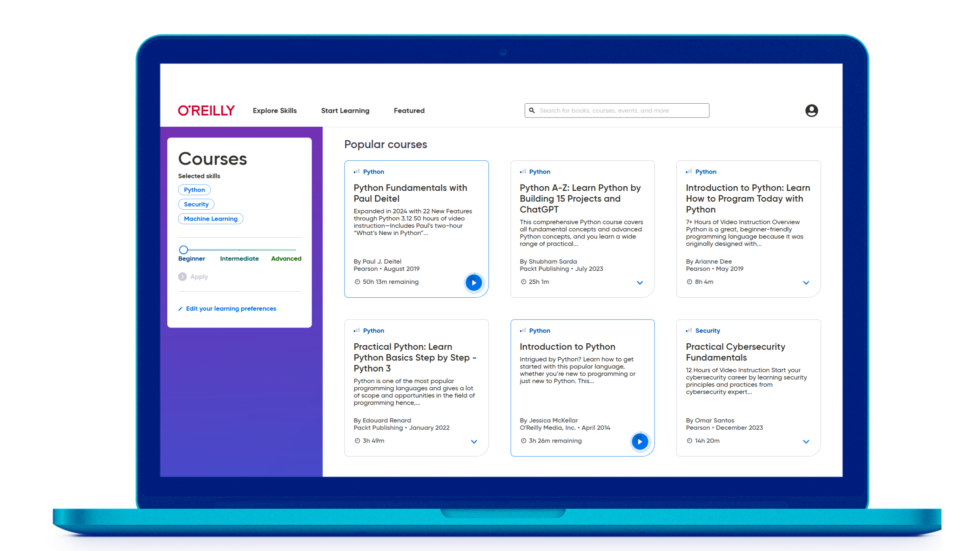Expand Introduction to Python: Learn How to Program card

point(806,283)
